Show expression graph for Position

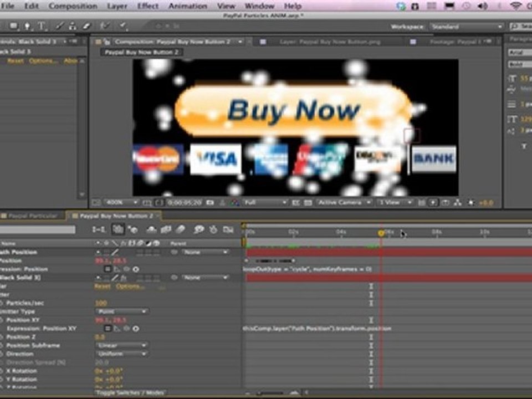[x=117, y=269]
